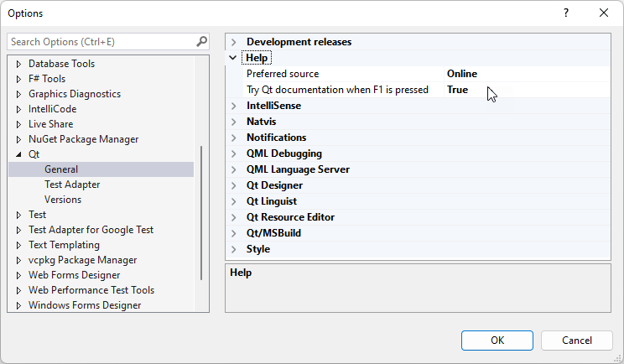Select Web Forms Designer label
This screenshot has height=364, width=624.
(74, 275)
